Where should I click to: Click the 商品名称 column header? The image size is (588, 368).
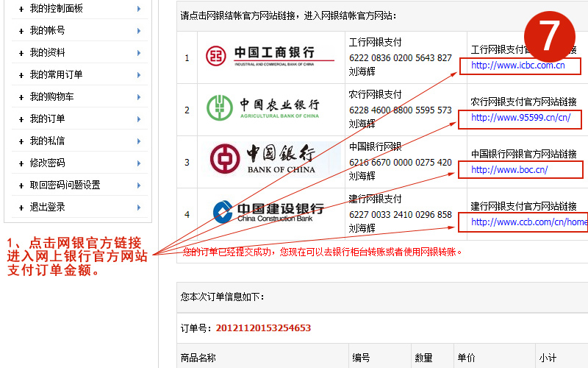click(198, 358)
